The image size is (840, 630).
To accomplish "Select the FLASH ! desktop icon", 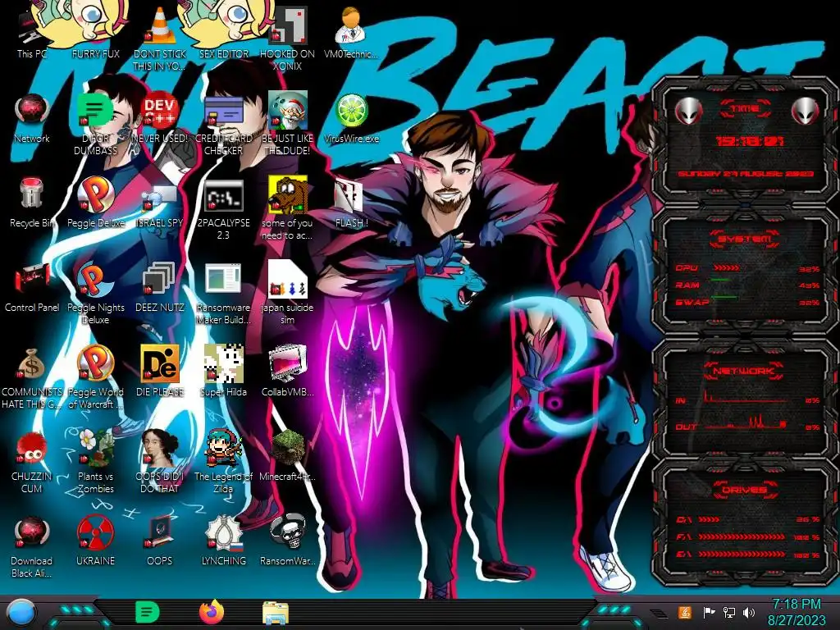I will click(351, 203).
